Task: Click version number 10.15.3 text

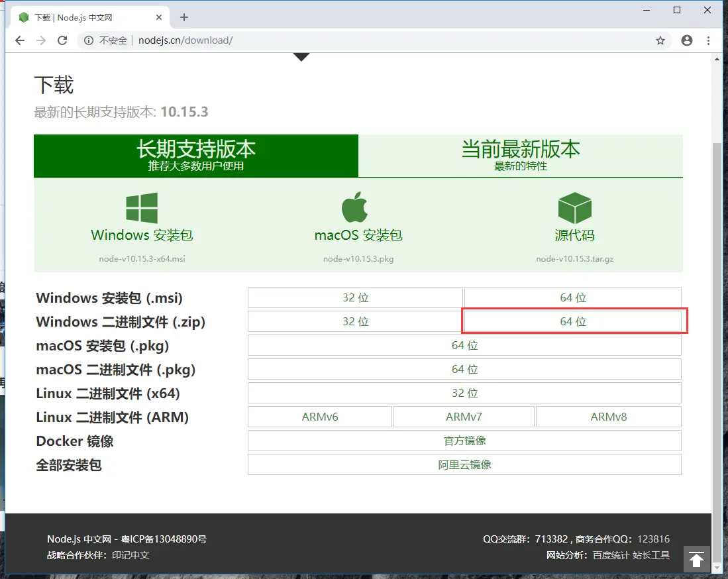Action: 184,112
